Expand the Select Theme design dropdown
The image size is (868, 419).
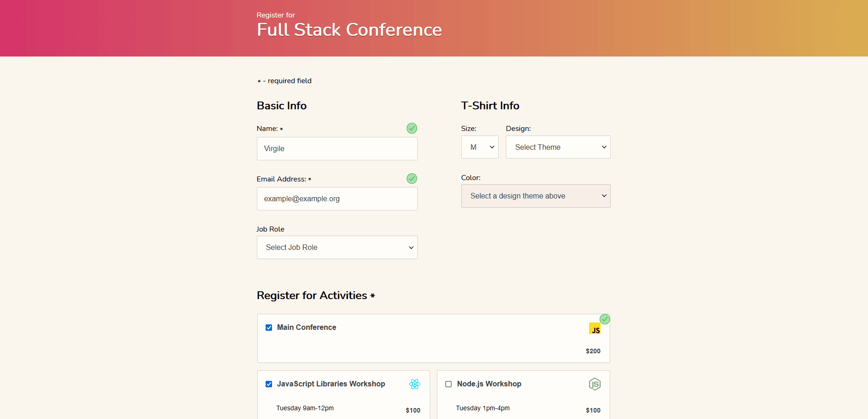click(558, 147)
